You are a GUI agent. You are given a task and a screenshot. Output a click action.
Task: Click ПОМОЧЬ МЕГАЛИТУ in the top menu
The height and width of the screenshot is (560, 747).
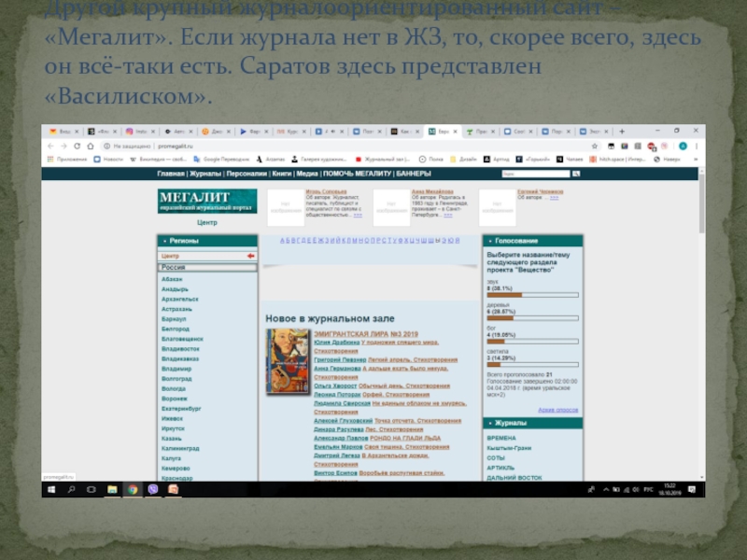[x=358, y=174]
